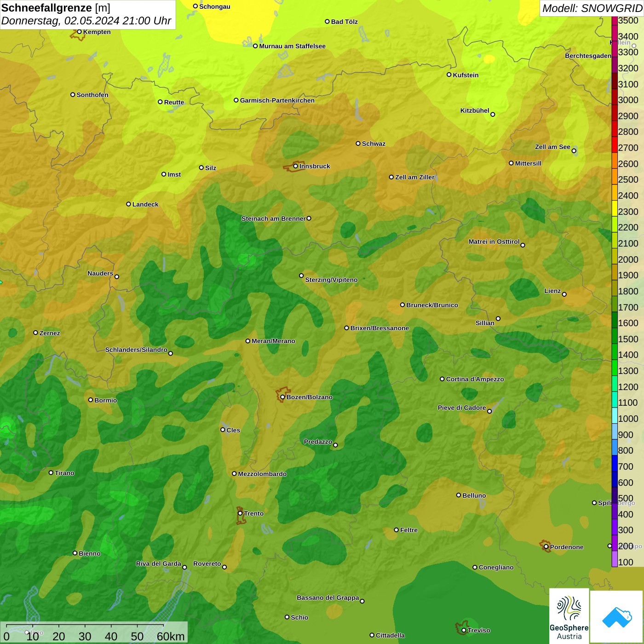Viewport: 644px width, 644px height.
Task: Click the Reutte label
Action: (174, 102)
